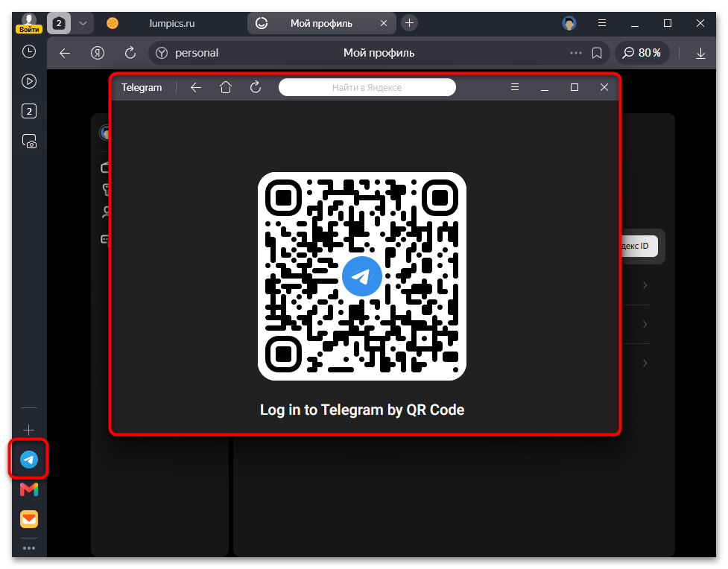Bookmark the page via bookmark icon
Image resolution: width=728 pixels, height=569 pixels.
(x=597, y=53)
